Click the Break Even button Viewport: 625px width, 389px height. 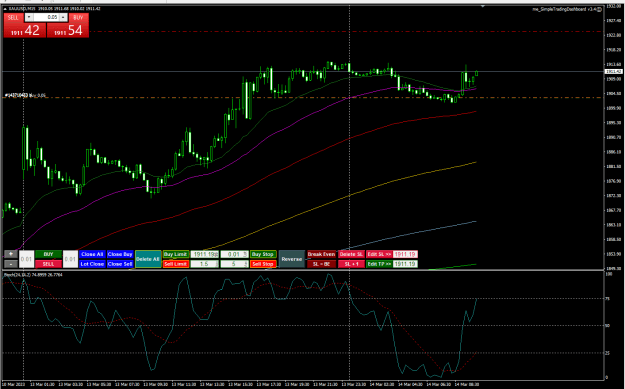321,254
